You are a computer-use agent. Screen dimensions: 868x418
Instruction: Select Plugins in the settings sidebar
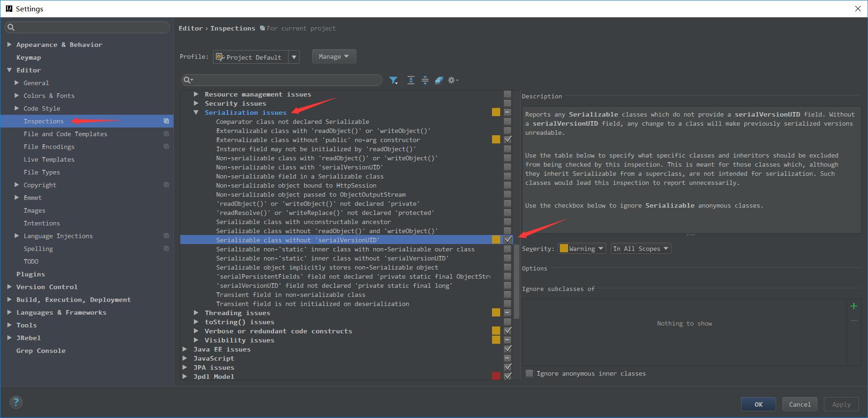click(x=30, y=274)
